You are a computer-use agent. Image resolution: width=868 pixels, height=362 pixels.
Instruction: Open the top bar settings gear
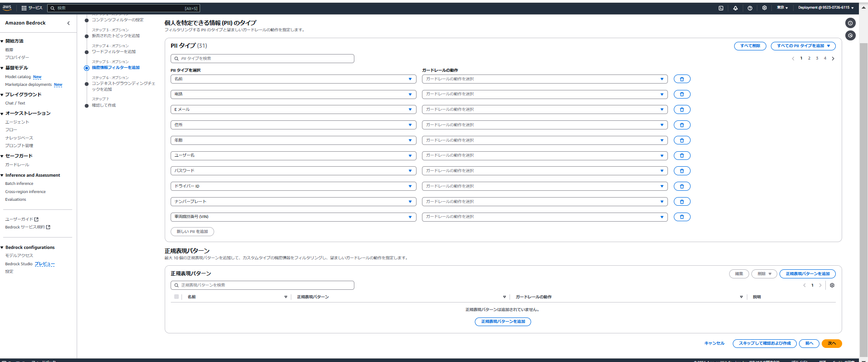pos(765,8)
